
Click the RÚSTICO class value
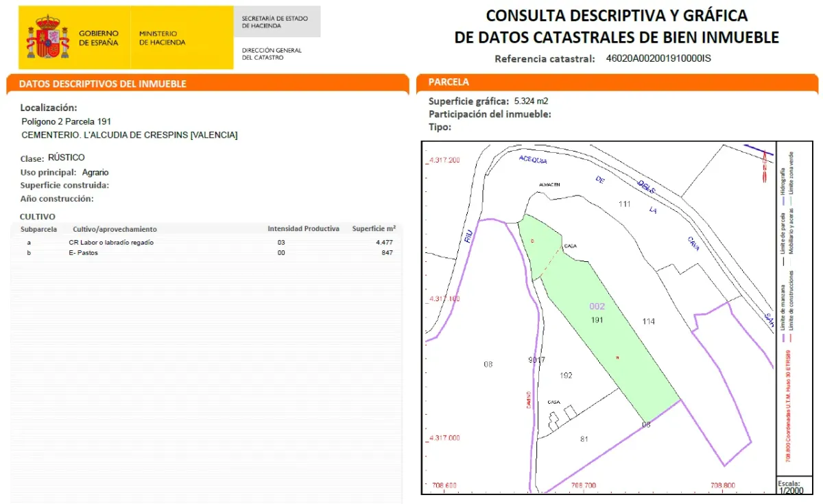(67, 158)
